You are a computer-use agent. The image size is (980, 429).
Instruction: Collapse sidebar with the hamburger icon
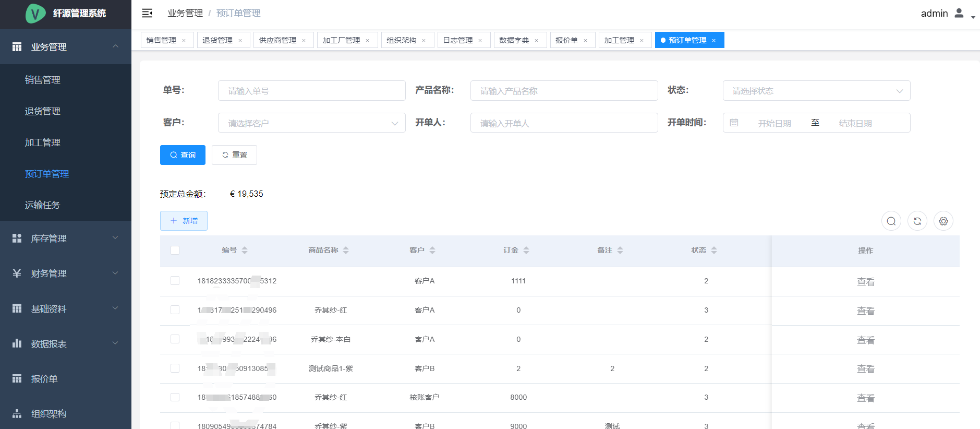[147, 13]
